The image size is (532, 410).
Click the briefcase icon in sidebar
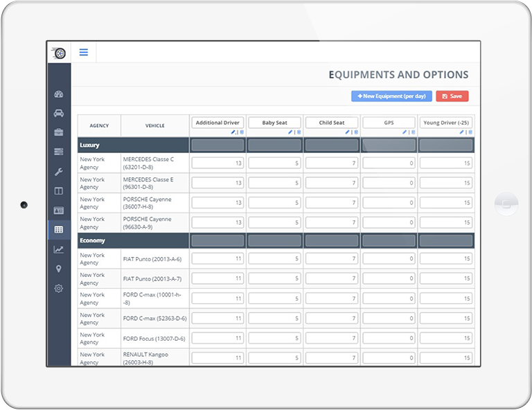pyautogui.click(x=59, y=132)
